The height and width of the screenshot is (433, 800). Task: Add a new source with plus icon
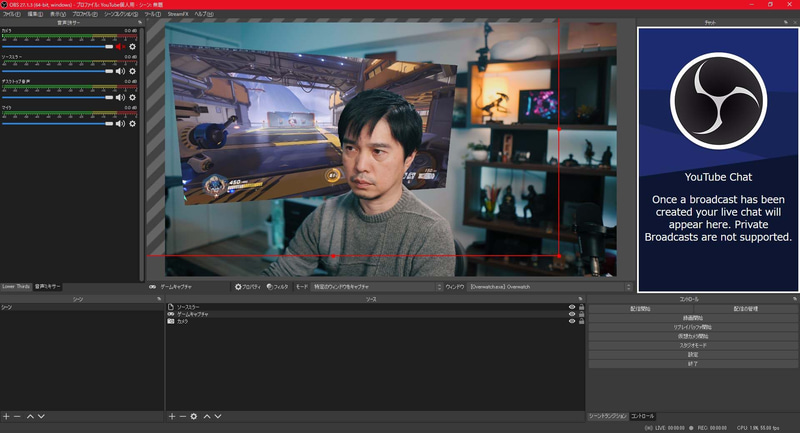pos(171,416)
